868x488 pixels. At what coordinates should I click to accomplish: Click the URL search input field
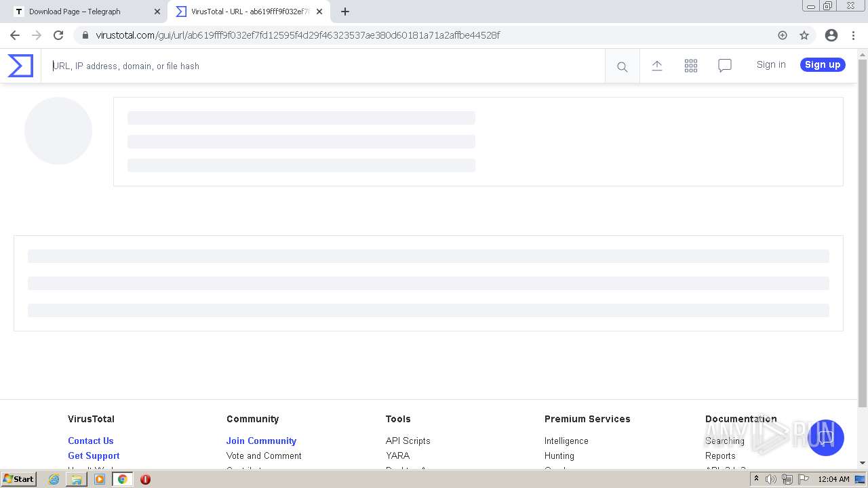[x=323, y=66]
